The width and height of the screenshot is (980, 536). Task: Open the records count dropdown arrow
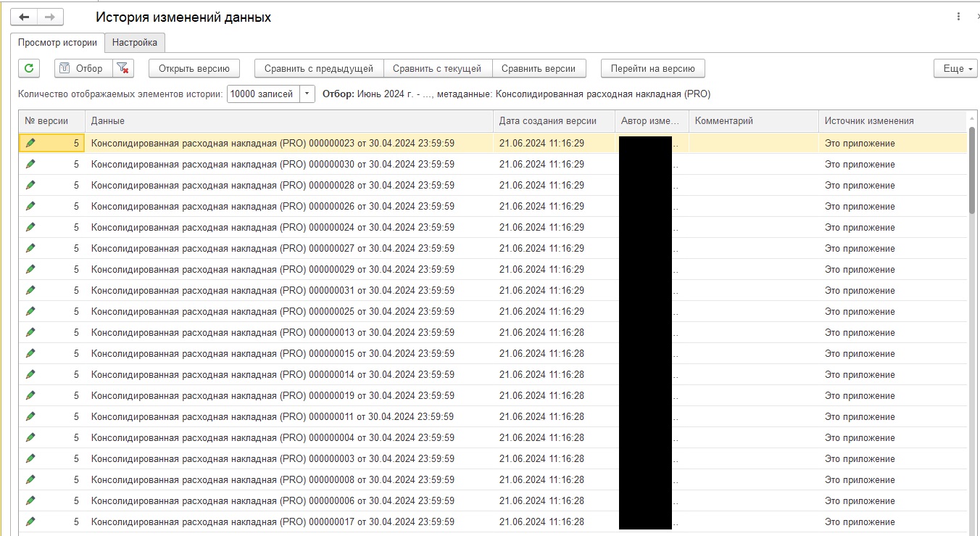click(307, 94)
